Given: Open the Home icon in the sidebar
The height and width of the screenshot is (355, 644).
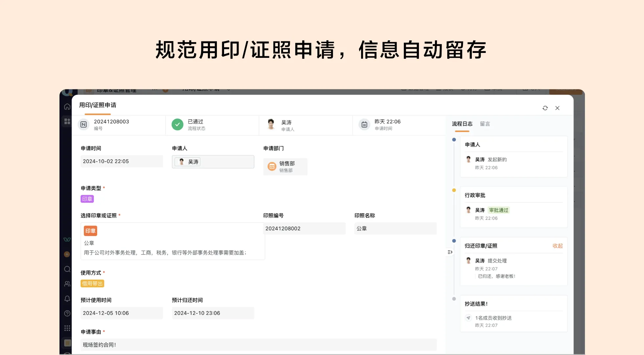Looking at the screenshot, I should [67, 106].
